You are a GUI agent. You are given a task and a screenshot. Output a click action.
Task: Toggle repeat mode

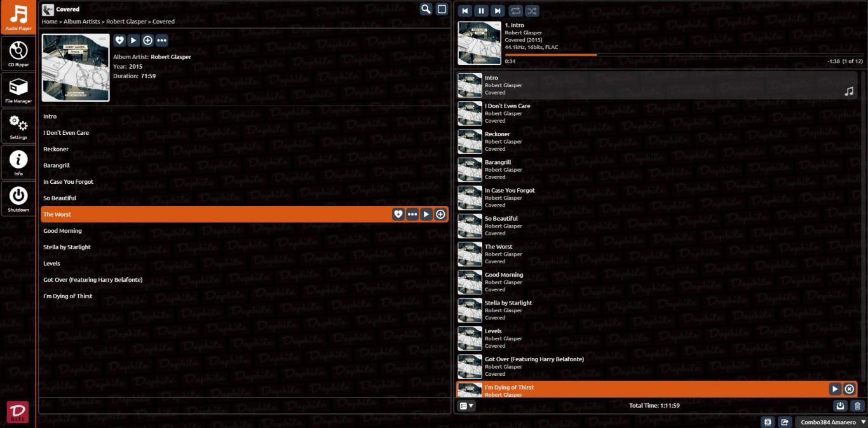[x=515, y=11]
